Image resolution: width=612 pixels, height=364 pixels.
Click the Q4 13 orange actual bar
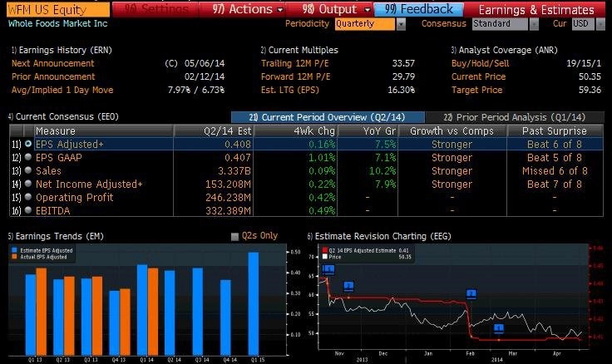point(125,322)
